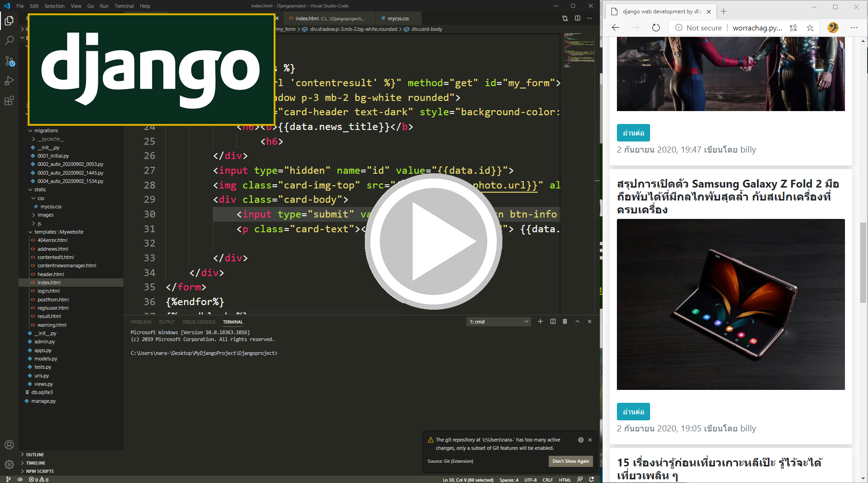The image size is (868, 483).
Task: Click the translate icon in the Edge address bar
Action: click(x=793, y=28)
